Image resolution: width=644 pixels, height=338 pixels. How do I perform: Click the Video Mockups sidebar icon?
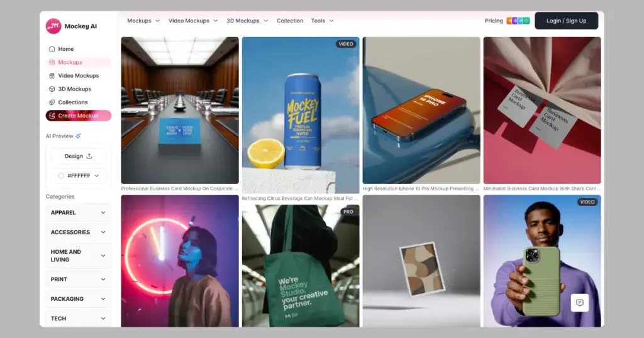[x=52, y=75]
